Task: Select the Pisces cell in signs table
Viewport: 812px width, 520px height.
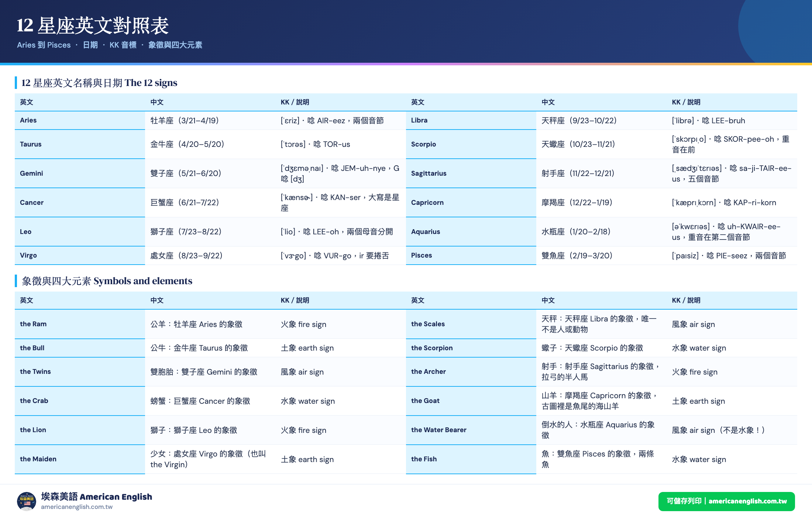Action: pos(471,255)
